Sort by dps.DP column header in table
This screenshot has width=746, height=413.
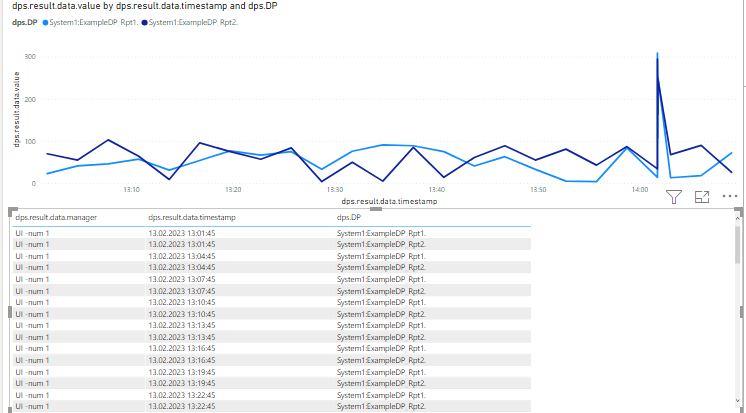[349, 217]
